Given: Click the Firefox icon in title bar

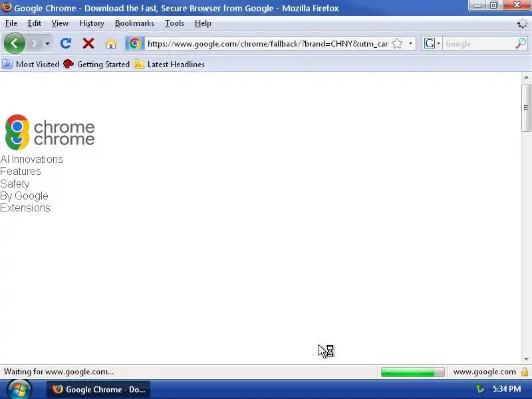Looking at the screenshot, I should [x=7, y=7].
